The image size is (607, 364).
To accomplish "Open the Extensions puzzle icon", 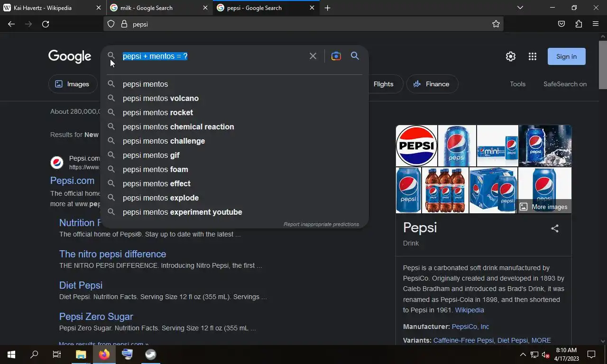I will (x=579, y=24).
